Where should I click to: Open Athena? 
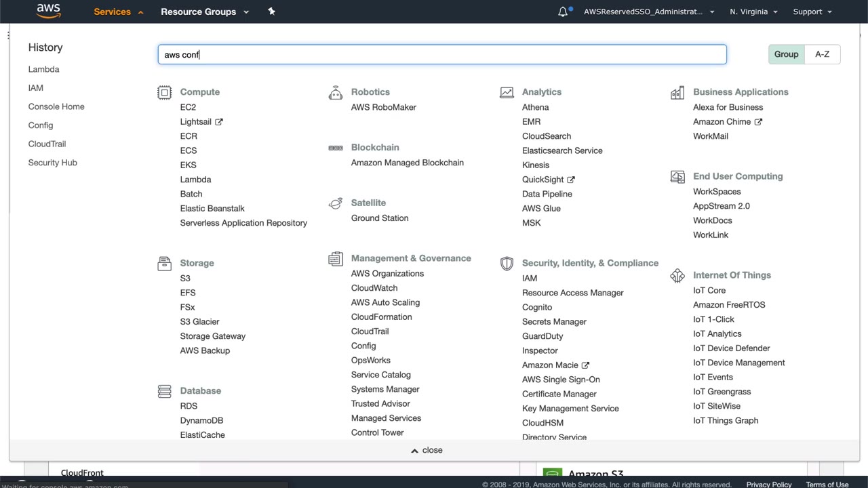[536, 107]
